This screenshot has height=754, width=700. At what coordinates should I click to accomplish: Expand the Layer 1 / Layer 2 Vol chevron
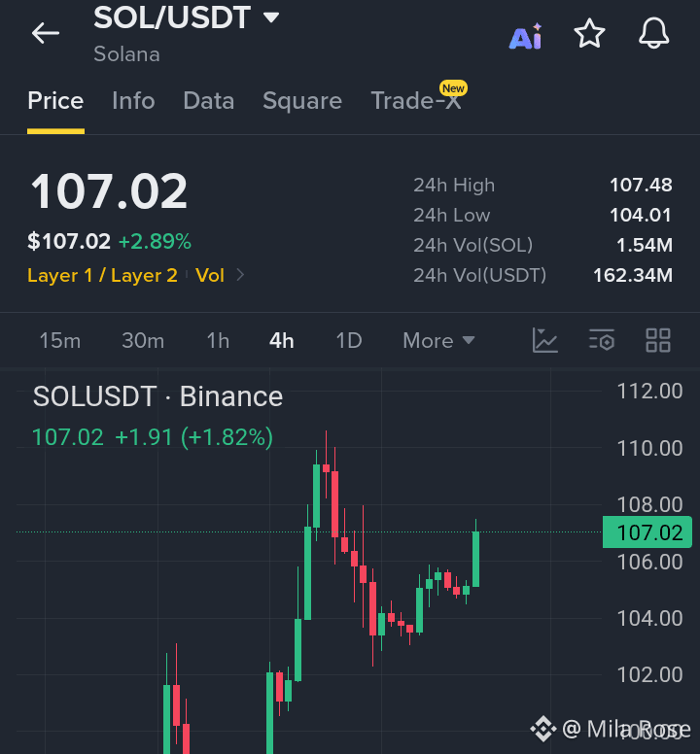[x=240, y=275]
